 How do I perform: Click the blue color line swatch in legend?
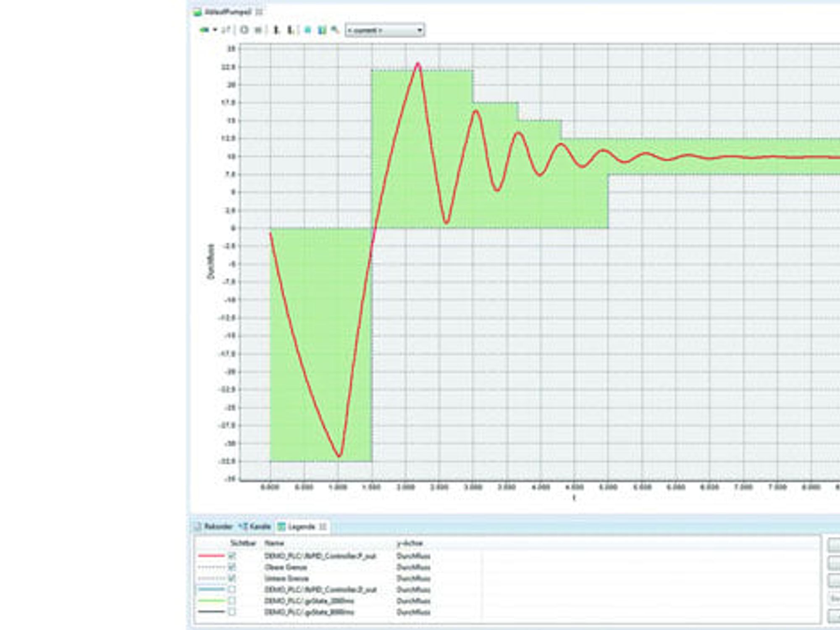211,590
